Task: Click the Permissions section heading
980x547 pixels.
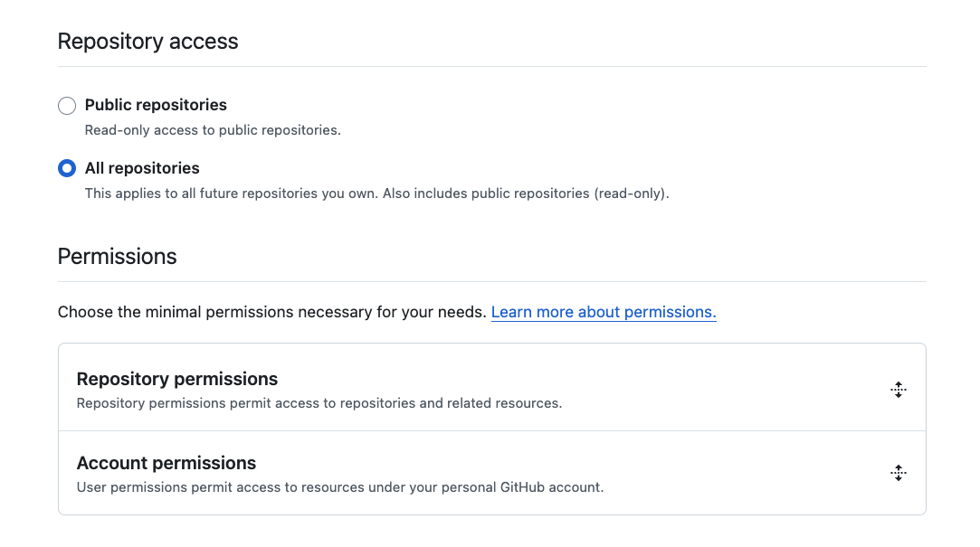Action: pyautogui.click(x=117, y=256)
